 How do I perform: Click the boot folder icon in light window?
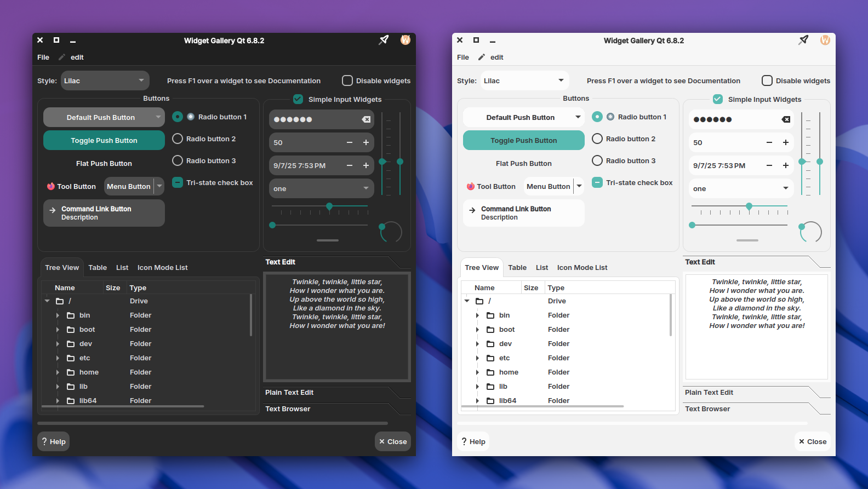pos(490,330)
